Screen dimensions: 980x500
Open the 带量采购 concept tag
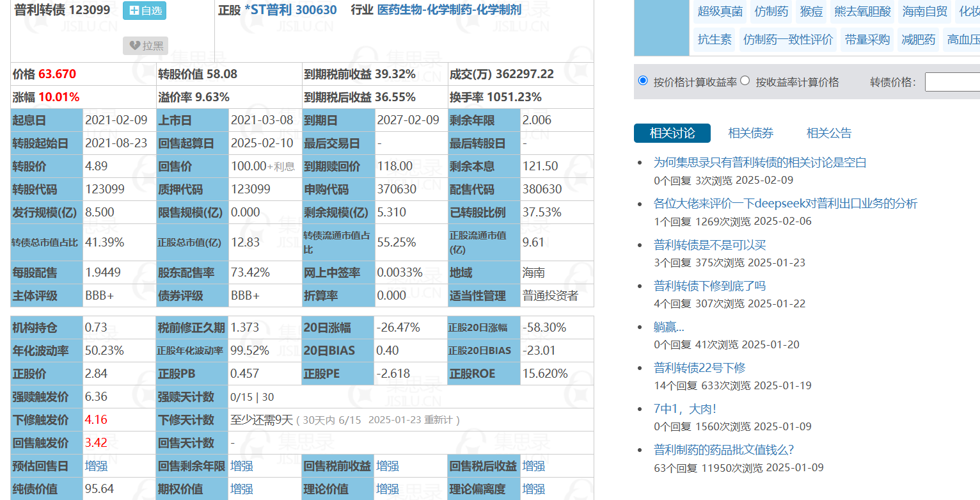tap(867, 40)
